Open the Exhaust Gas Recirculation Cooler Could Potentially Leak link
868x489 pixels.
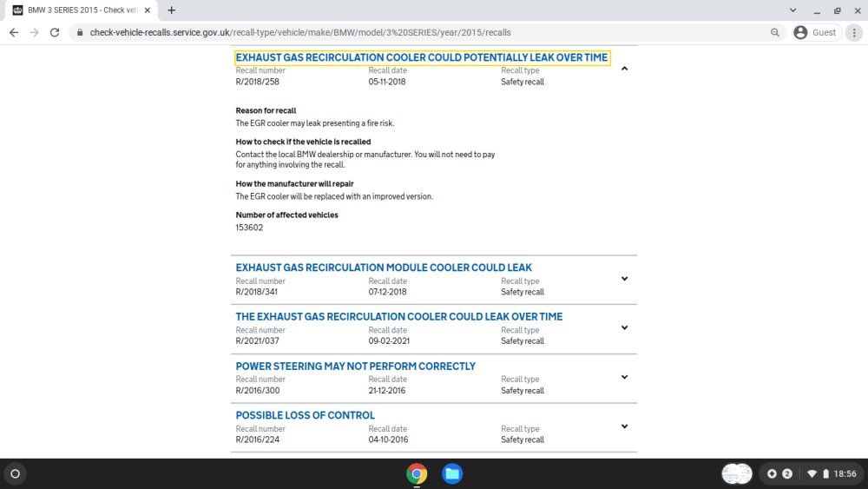[422, 57]
